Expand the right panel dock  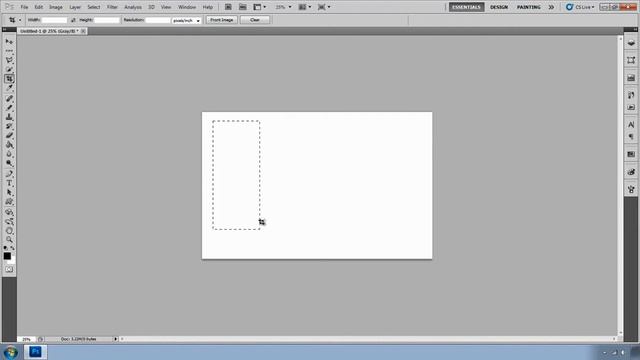[635, 29]
